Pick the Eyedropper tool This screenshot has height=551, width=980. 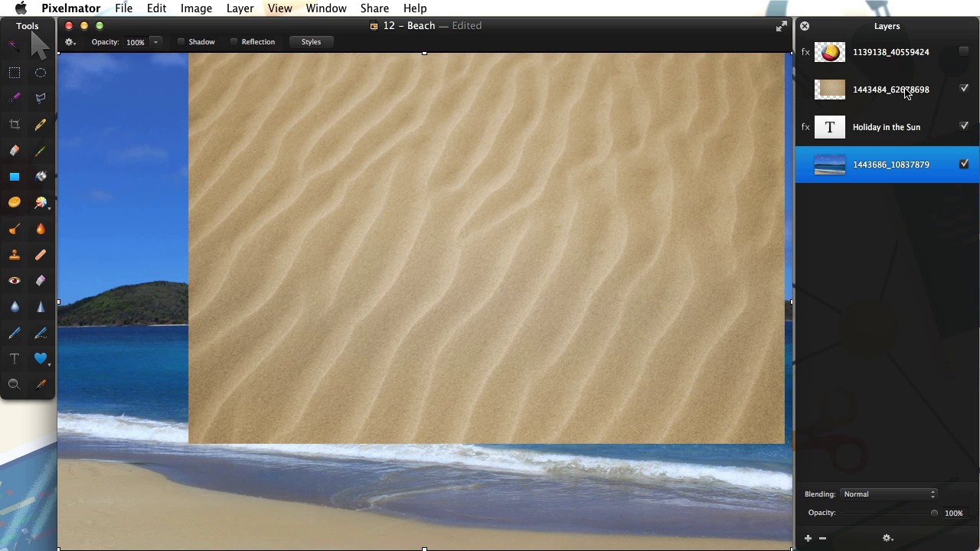click(41, 384)
